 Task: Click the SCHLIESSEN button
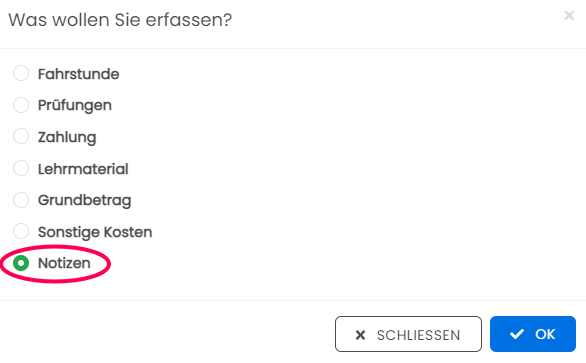(408, 334)
